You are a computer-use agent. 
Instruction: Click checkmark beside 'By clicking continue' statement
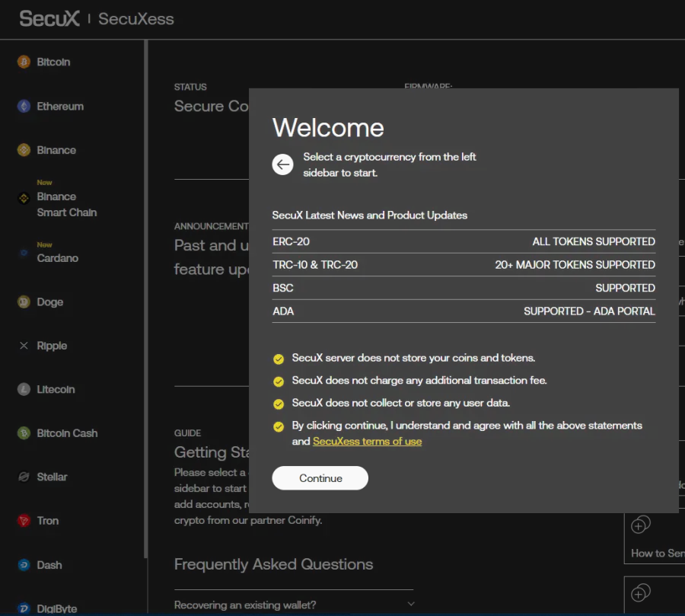279,426
